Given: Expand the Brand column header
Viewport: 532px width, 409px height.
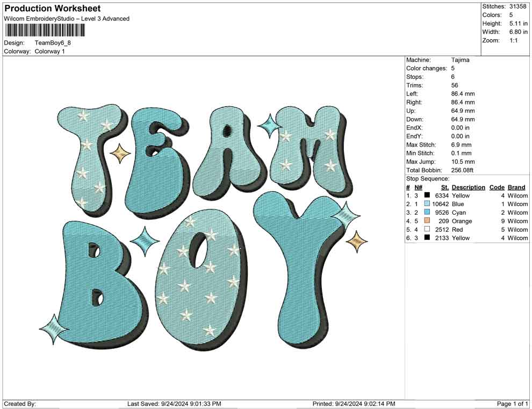Looking at the screenshot, I should pos(516,187).
